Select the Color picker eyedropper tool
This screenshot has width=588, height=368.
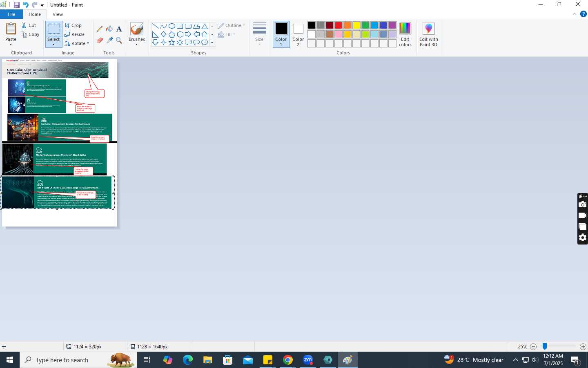[109, 40]
